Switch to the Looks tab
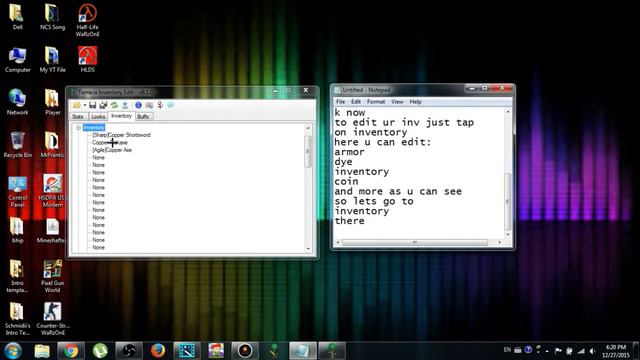 pyautogui.click(x=98, y=117)
